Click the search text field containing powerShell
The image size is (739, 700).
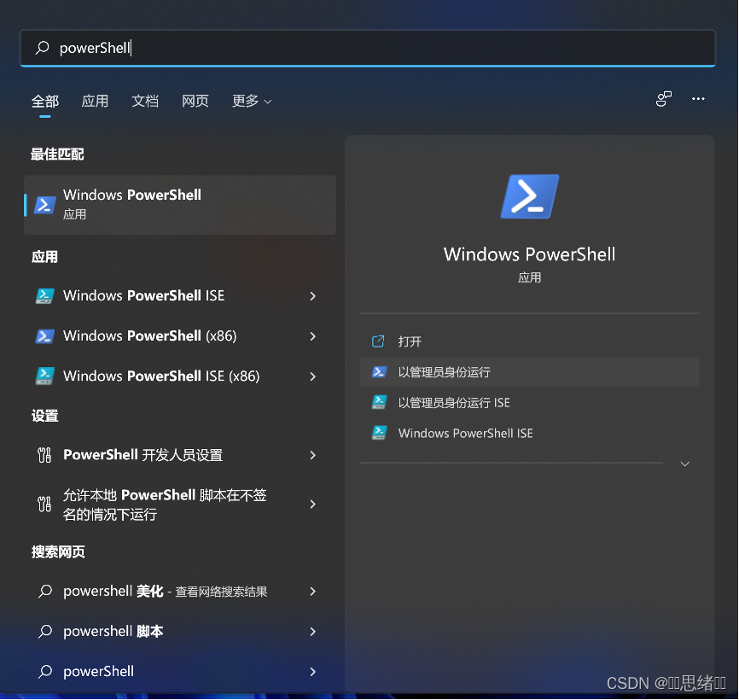(368, 48)
